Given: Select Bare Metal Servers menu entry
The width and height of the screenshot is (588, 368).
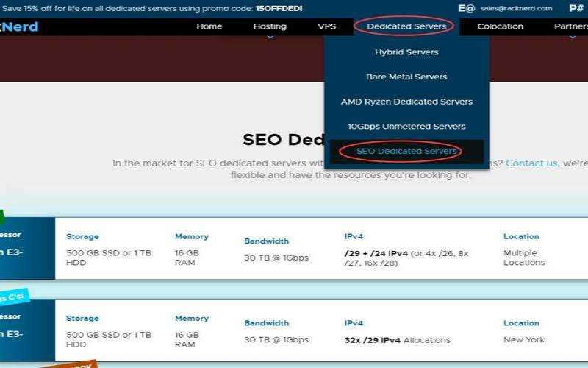Looking at the screenshot, I should (x=406, y=77).
